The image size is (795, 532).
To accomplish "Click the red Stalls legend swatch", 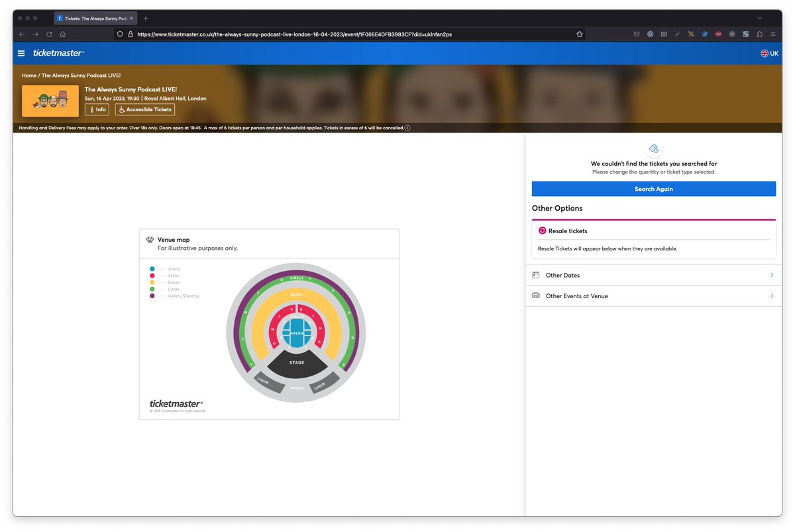I will [x=152, y=276].
